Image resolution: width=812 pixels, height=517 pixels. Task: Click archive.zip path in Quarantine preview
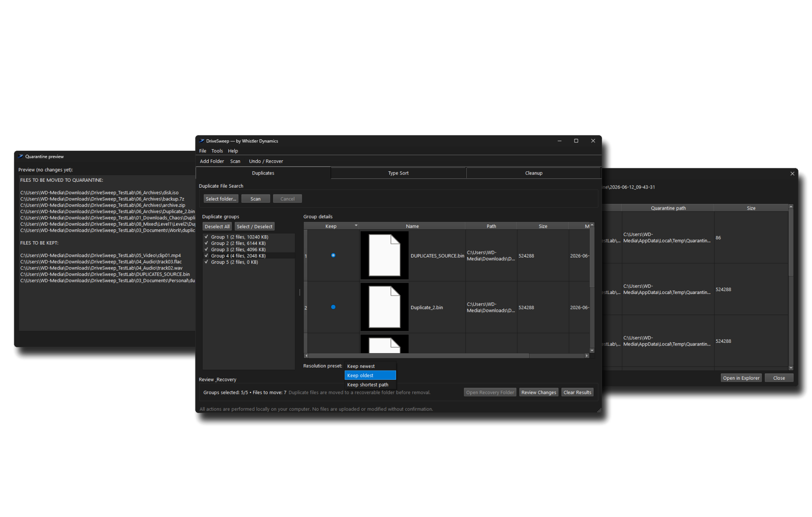[103, 205]
